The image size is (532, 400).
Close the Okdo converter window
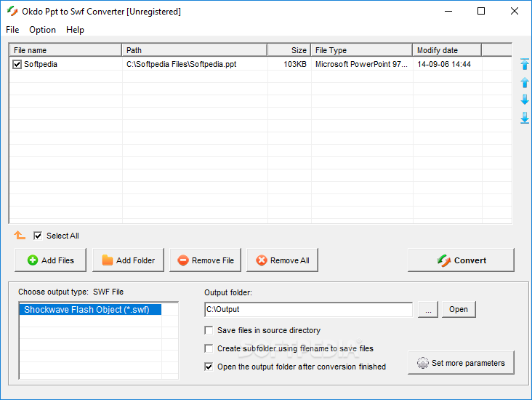tap(515, 11)
